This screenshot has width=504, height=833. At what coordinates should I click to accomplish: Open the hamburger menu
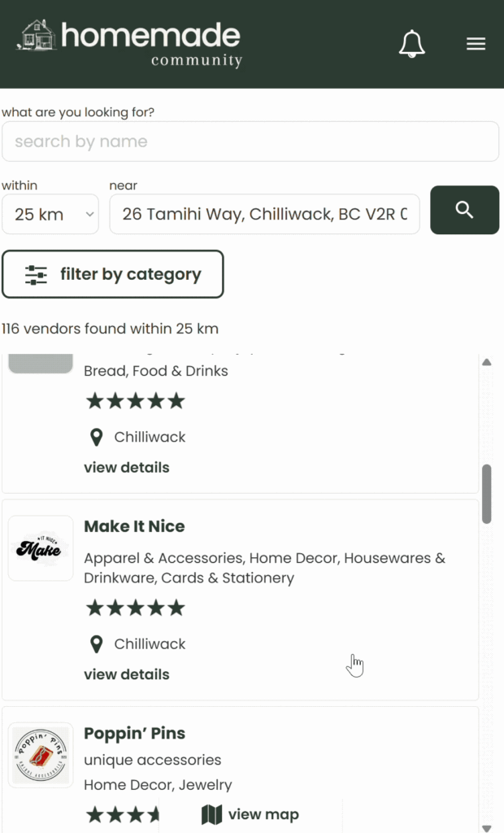pyautogui.click(x=476, y=44)
